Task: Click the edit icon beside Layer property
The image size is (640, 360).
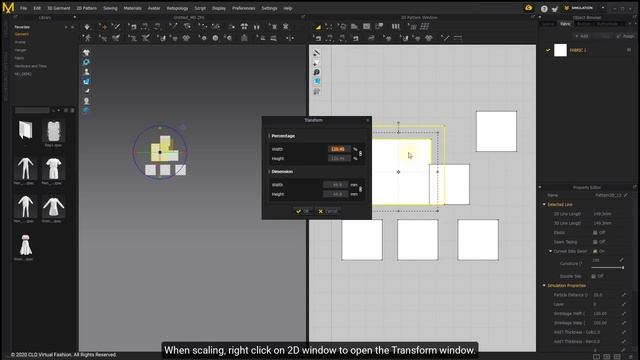Action: click(624, 304)
